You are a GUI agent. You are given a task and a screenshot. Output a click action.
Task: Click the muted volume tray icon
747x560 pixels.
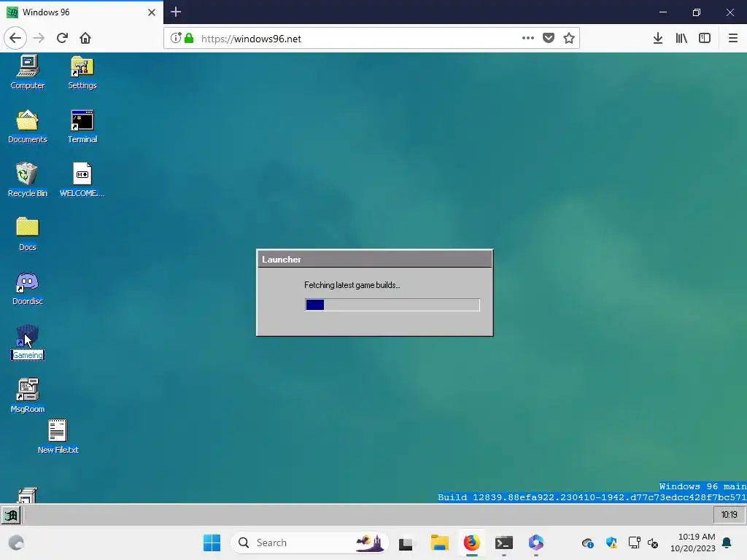pyautogui.click(x=653, y=542)
